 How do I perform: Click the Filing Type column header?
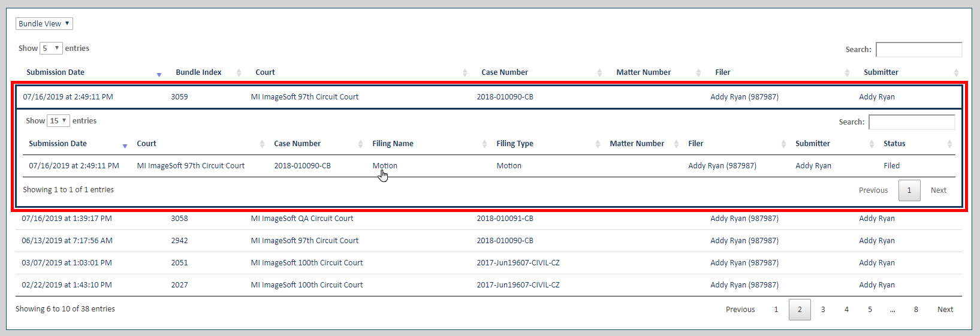click(515, 144)
